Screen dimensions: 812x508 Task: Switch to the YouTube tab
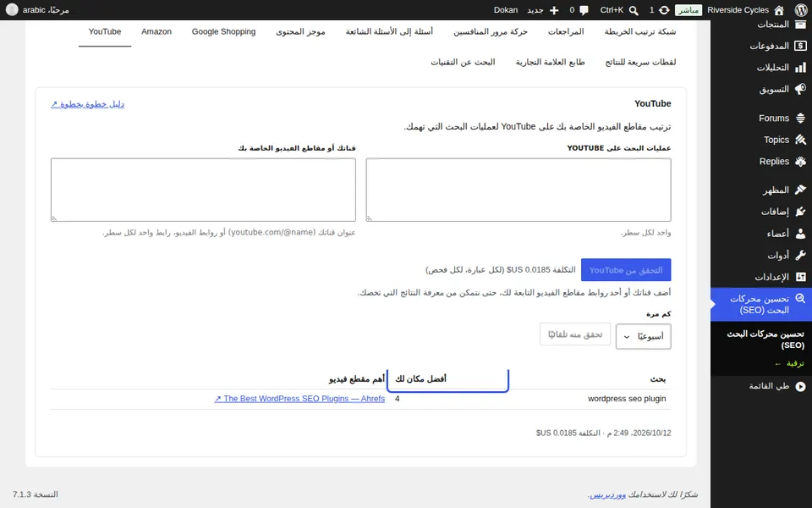tap(105, 31)
